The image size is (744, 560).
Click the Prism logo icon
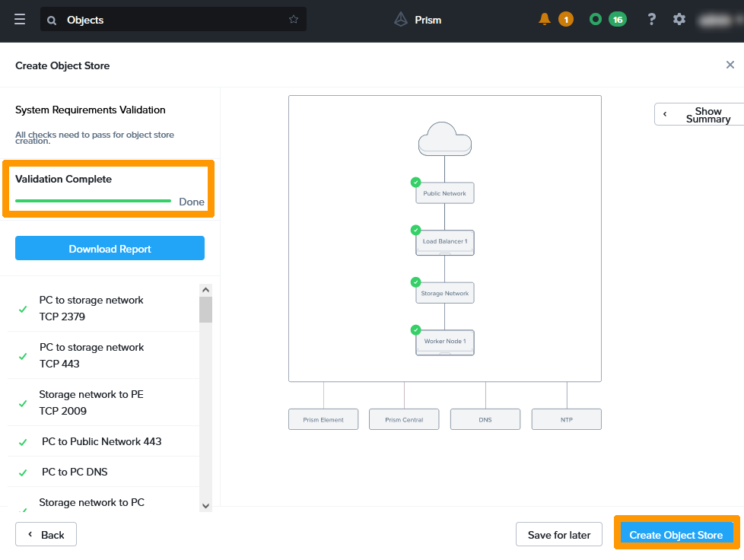click(401, 20)
